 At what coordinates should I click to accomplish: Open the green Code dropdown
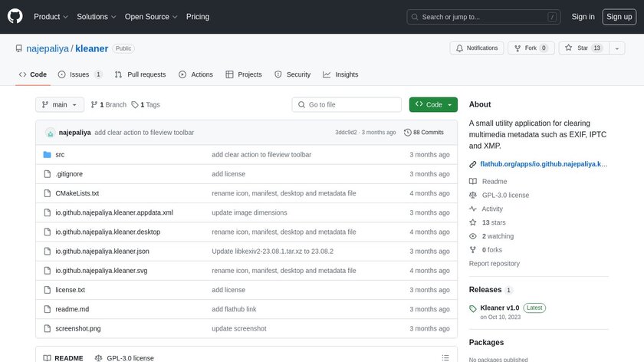[433, 104]
